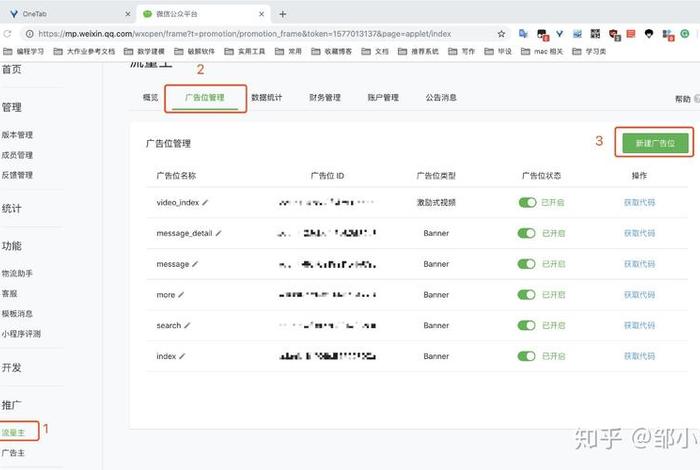This screenshot has height=470, width=700.
Task: Switch to the 概览 tab
Action: tap(150, 98)
